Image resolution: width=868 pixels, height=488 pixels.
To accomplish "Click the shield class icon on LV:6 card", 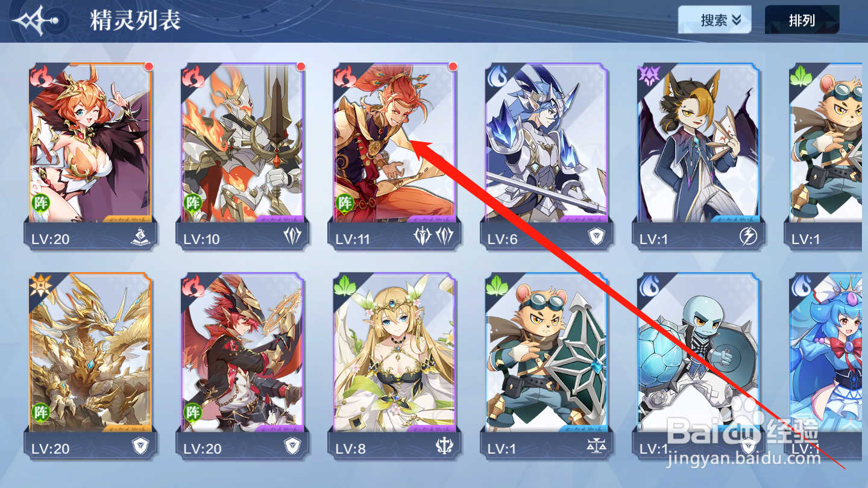I will [596, 237].
